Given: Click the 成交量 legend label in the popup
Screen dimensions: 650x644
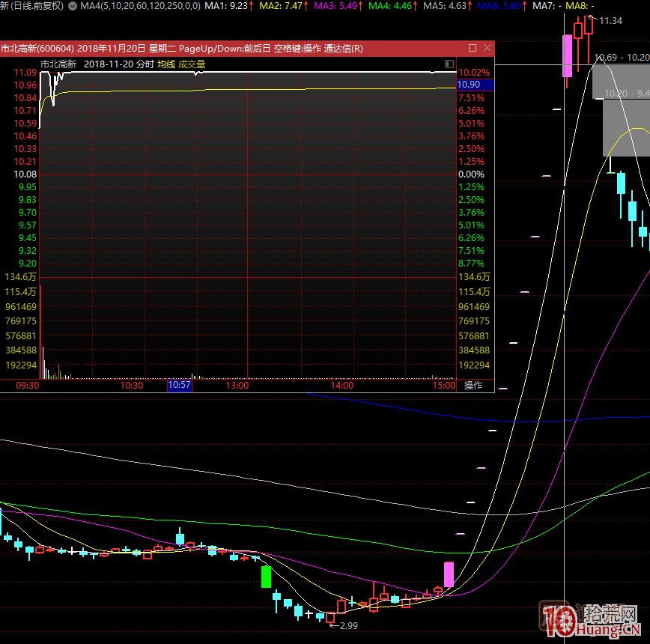Looking at the screenshot, I should coord(191,64).
